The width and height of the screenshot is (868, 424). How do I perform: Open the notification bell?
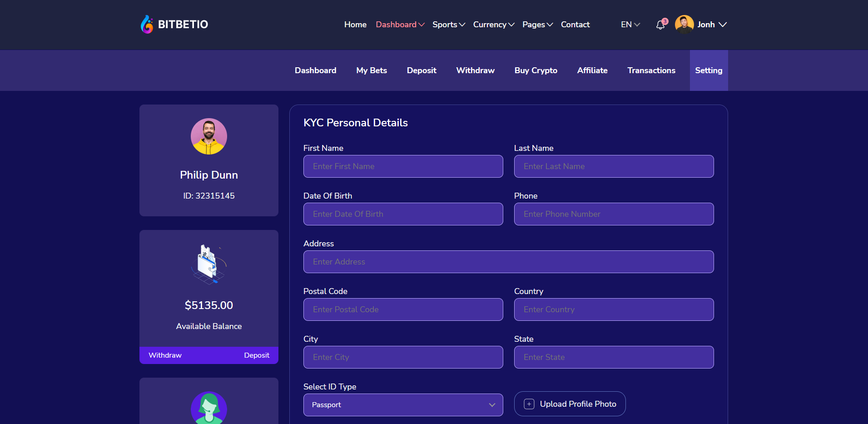[x=661, y=25]
